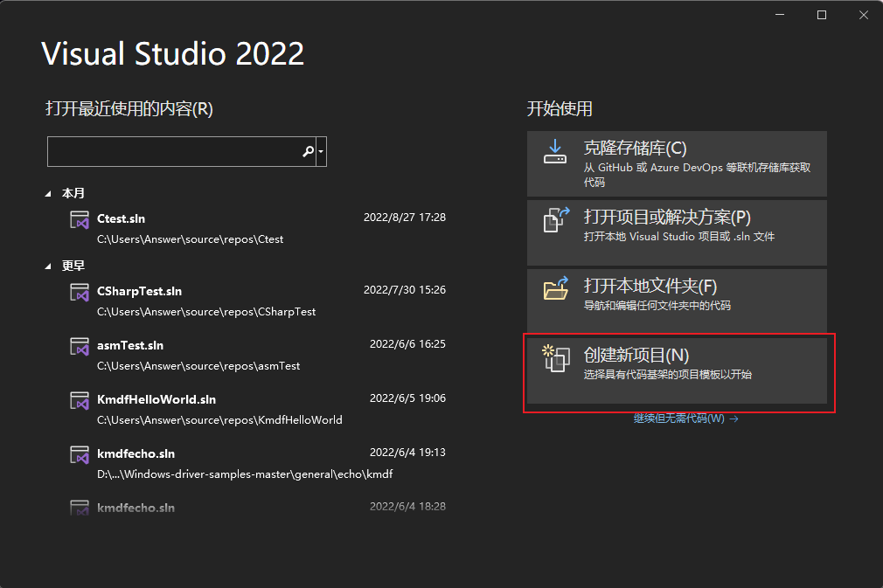
Task: Click the CSharpTest.sln solution file icon
Action: tap(80, 293)
